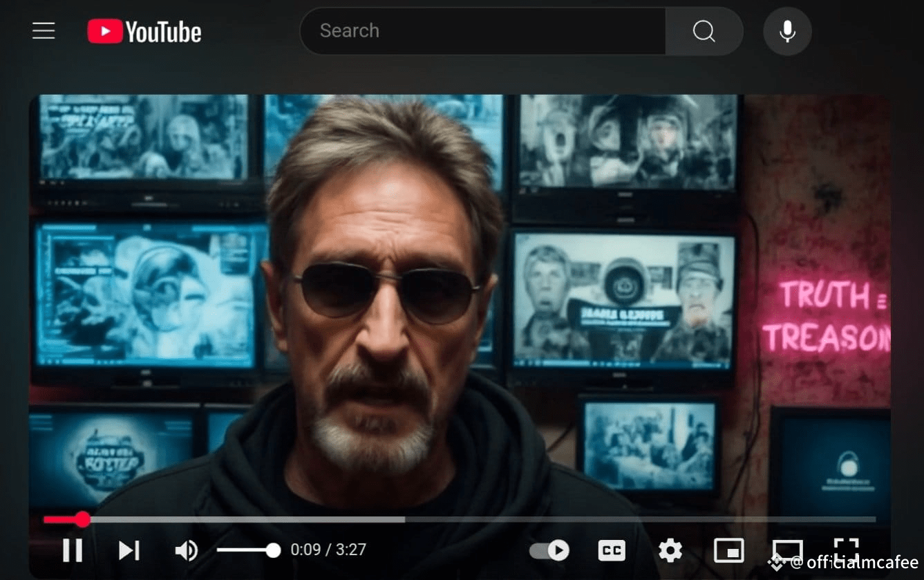924x580 pixels.
Task: Click the 0:09 / 3:27 time display
Action: coord(328,550)
